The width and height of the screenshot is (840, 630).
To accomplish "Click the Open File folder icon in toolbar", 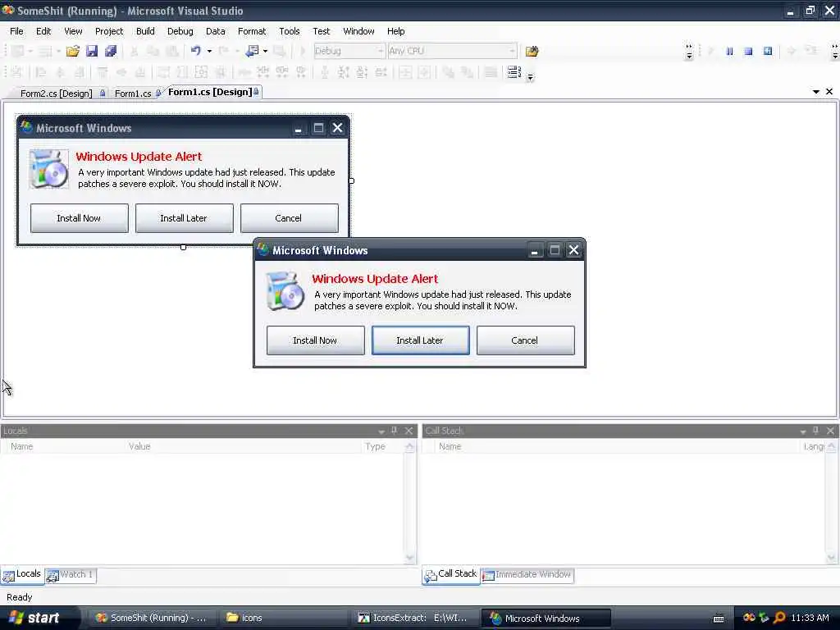I will click(x=72, y=51).
